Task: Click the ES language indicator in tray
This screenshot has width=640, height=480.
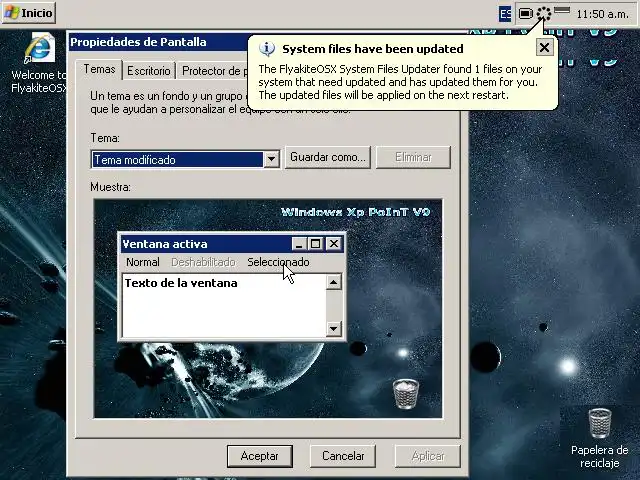Action: [x=505, y=14]
